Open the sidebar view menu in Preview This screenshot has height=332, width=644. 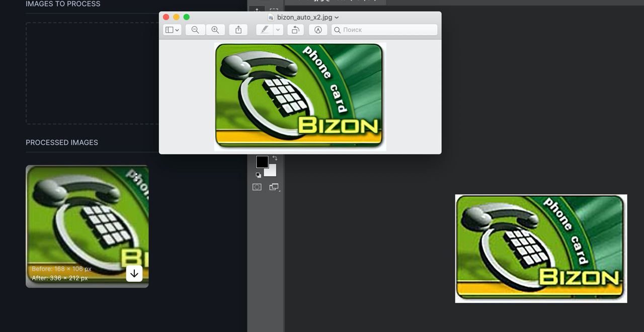point(172,30)
